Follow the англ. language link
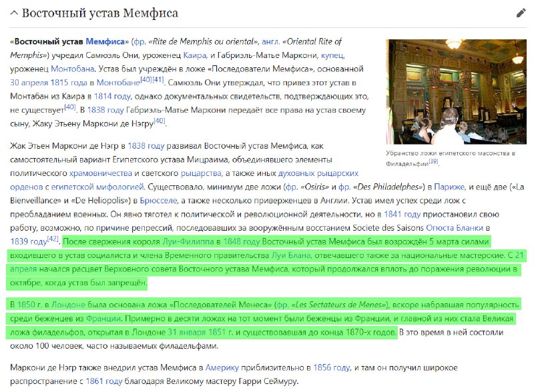Image resolution: width=534 pixels, height=392 pixels. (x=271, y=41)
